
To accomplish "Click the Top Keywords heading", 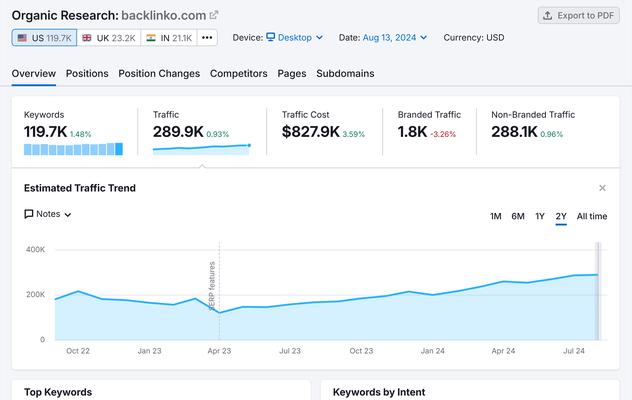I will 58,392.
